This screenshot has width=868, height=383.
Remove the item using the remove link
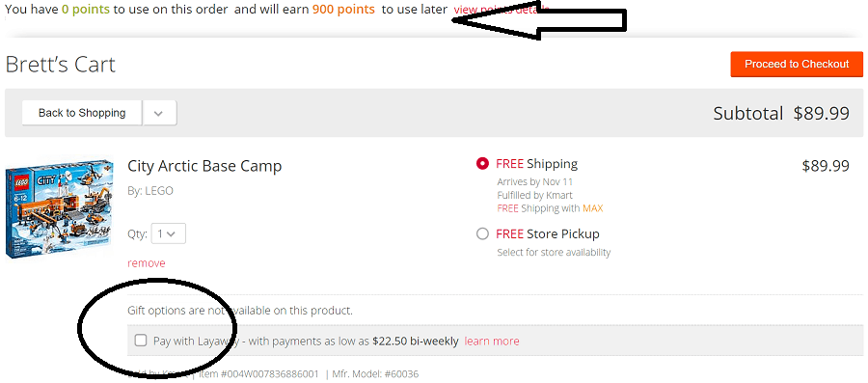[147, 263]
